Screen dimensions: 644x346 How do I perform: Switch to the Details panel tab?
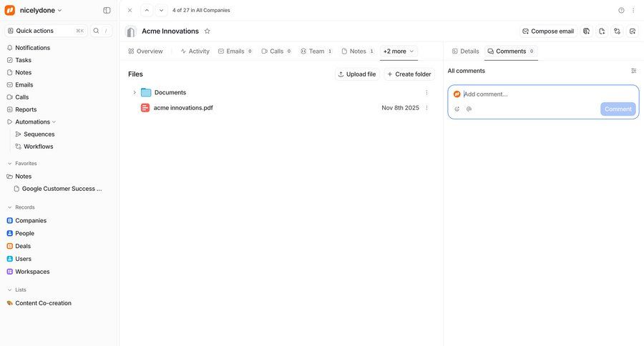click(465, 51)
